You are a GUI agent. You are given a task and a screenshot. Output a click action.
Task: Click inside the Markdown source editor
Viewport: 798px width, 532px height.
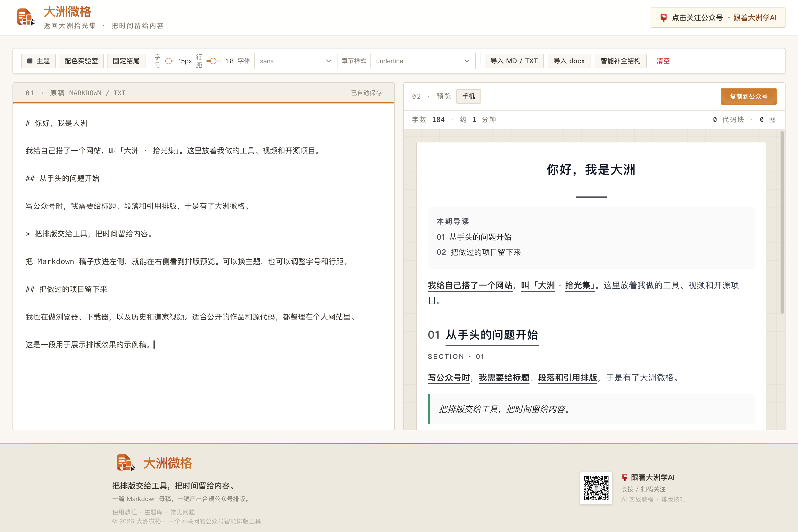(204, 266)
